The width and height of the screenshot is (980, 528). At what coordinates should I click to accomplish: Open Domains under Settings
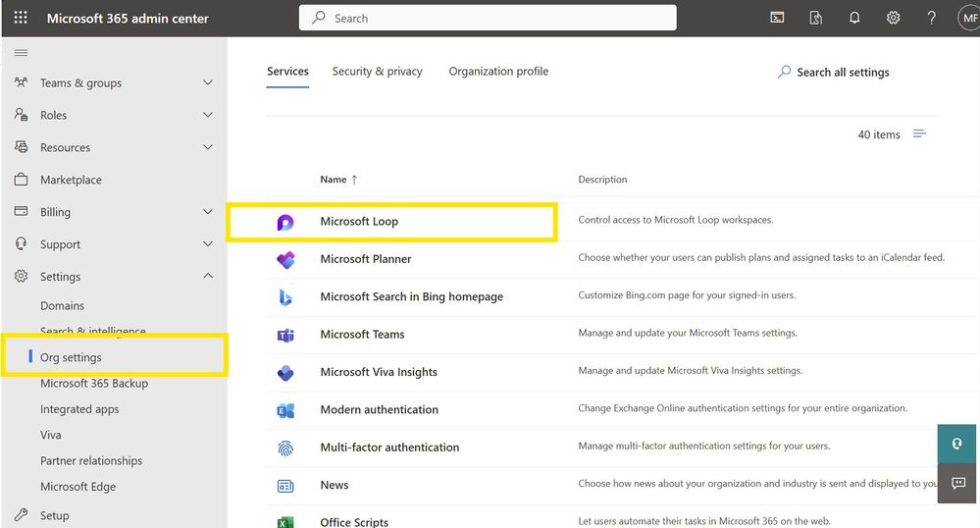pos(62,306)
